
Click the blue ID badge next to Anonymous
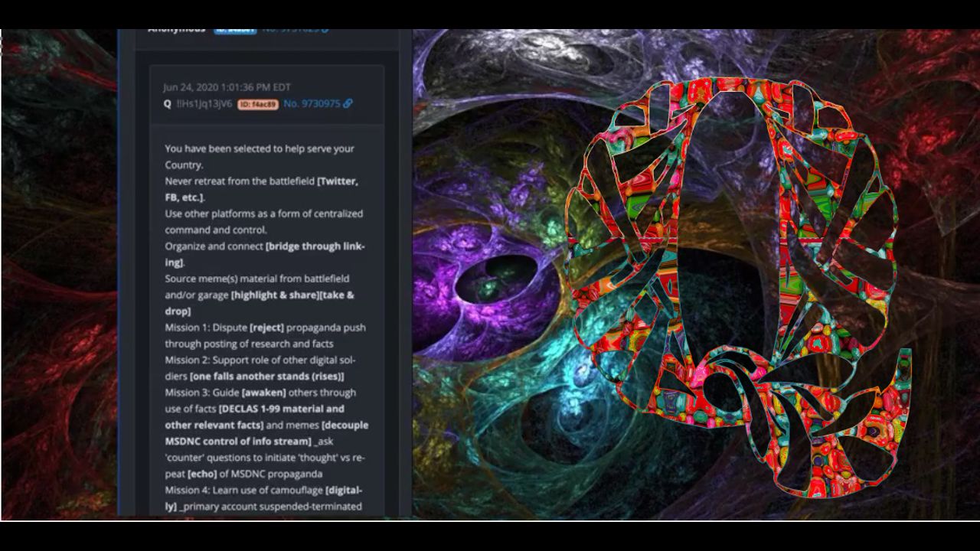[x=234, y=31]
